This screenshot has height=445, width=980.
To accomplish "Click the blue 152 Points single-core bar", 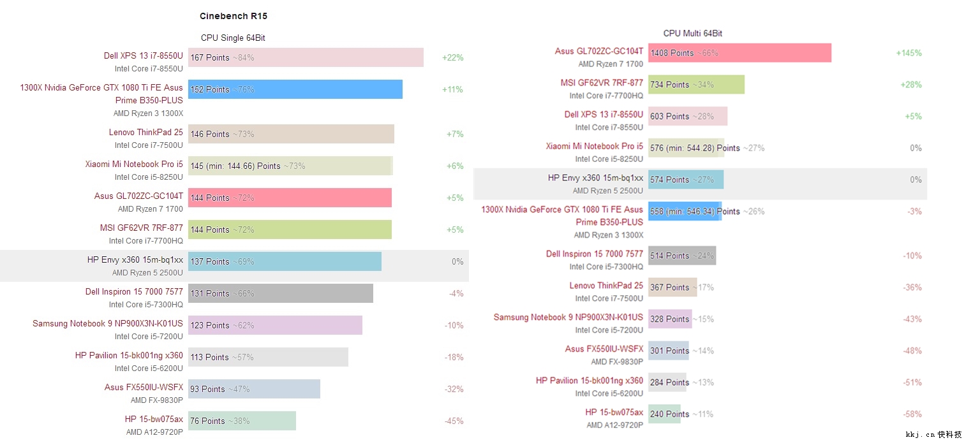I will 295,89.
